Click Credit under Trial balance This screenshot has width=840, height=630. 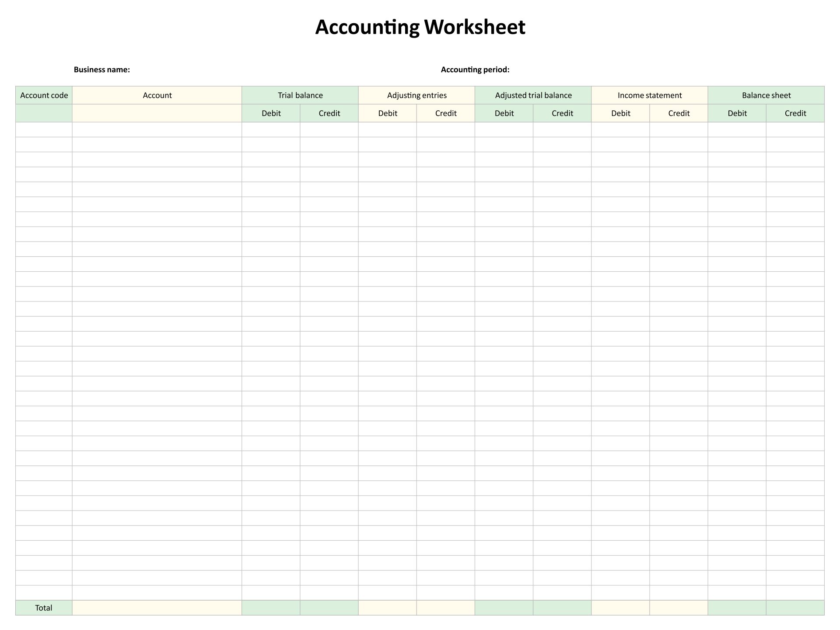329,113
